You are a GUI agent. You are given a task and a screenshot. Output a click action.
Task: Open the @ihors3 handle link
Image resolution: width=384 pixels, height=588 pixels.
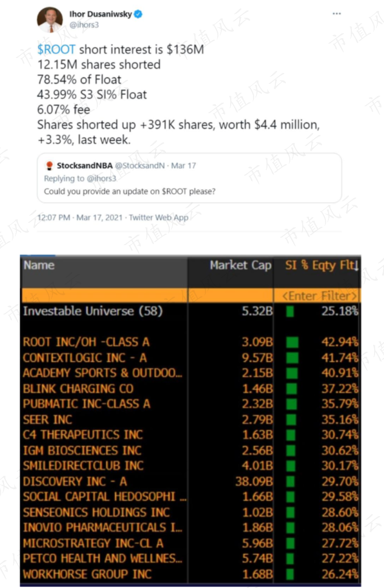coord(84,25)
